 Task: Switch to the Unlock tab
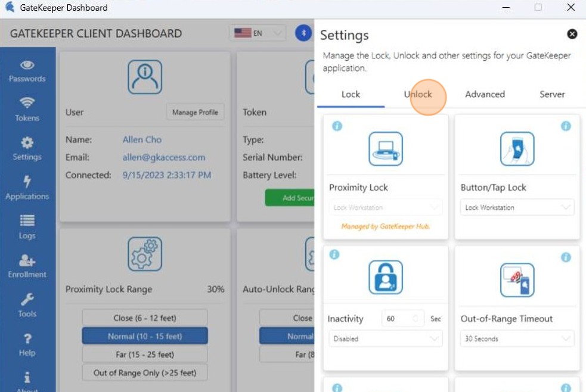pos(418,95)
